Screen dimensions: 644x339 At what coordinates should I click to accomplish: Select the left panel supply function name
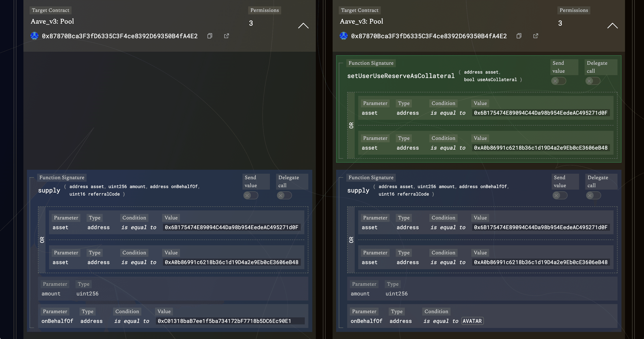(x=49, y=190)
